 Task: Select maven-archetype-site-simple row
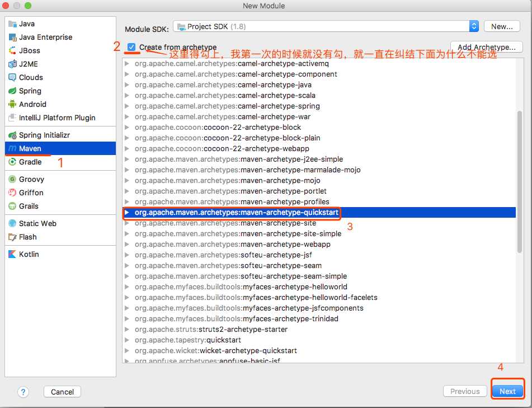[319, 233]
